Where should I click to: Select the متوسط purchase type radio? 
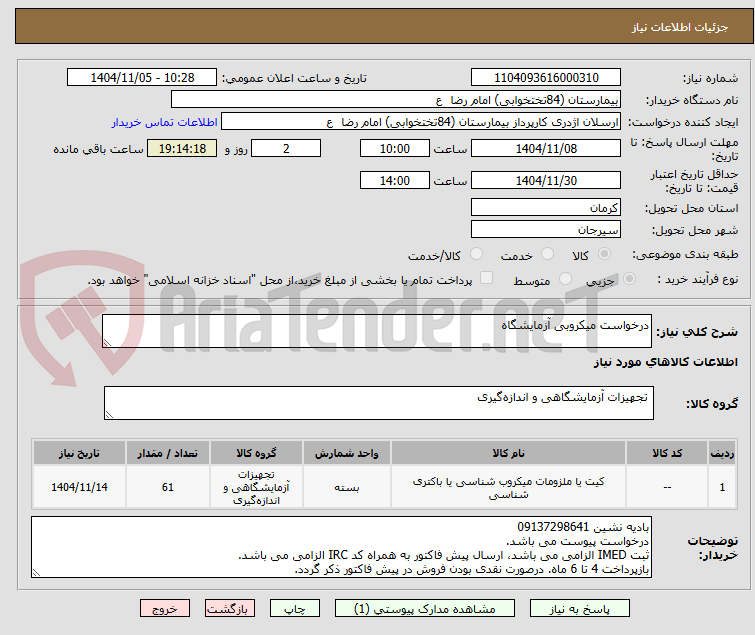(565, 279)
